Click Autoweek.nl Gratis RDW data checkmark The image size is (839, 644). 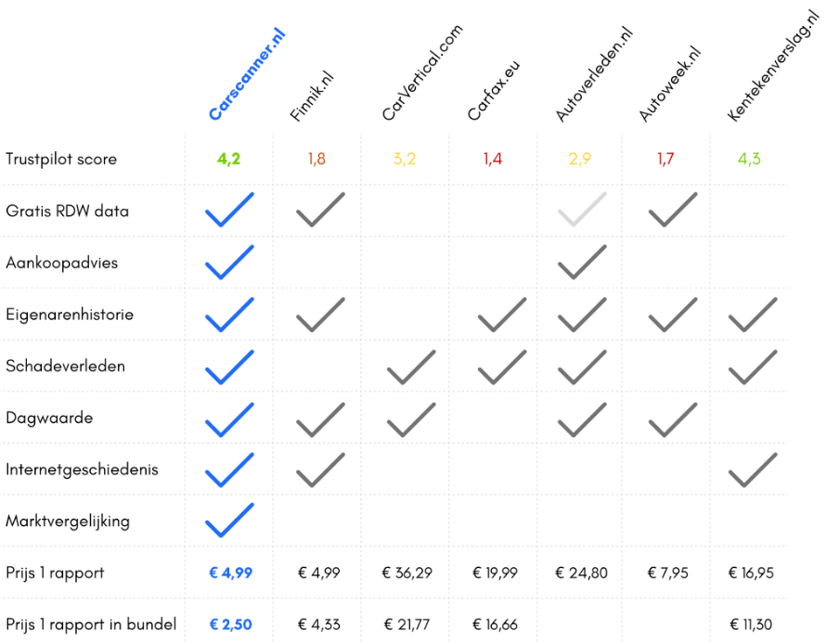tap(672, 211)
